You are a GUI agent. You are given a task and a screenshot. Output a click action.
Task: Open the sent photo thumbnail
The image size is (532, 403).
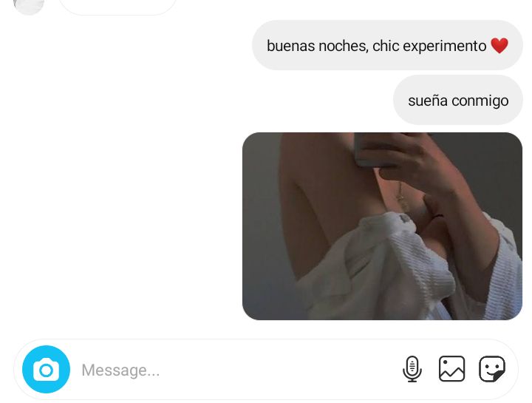pyautogui.click(x=383, y=226)
